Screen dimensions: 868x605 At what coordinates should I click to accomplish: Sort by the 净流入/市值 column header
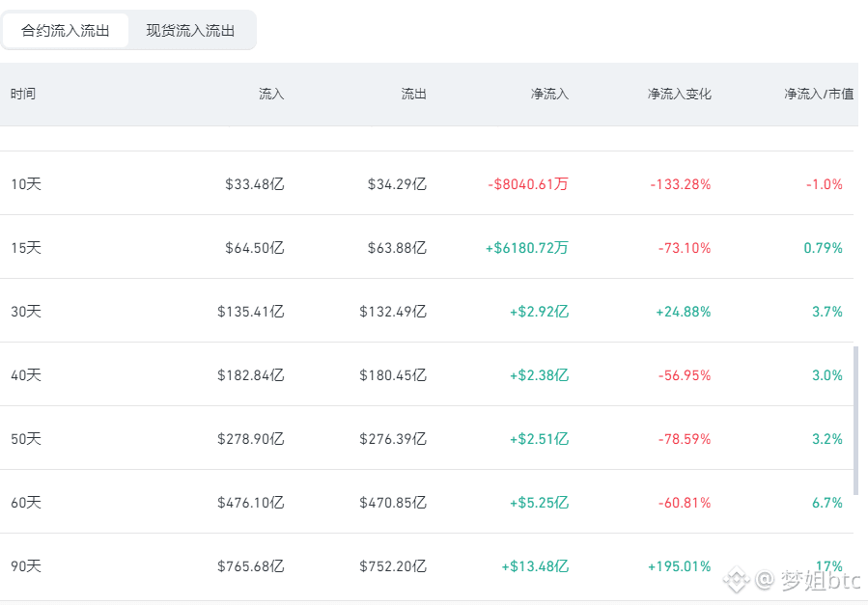[819, 94]
